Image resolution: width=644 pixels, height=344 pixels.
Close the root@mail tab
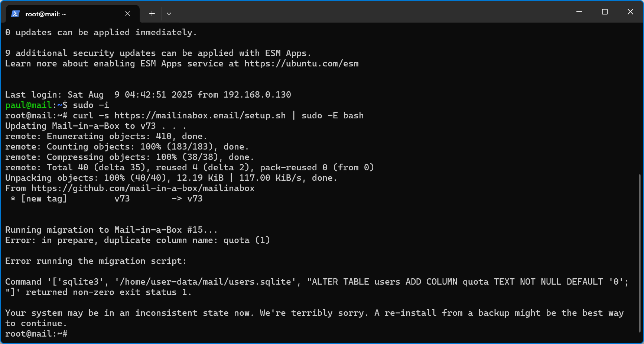[x=128, y=14]
